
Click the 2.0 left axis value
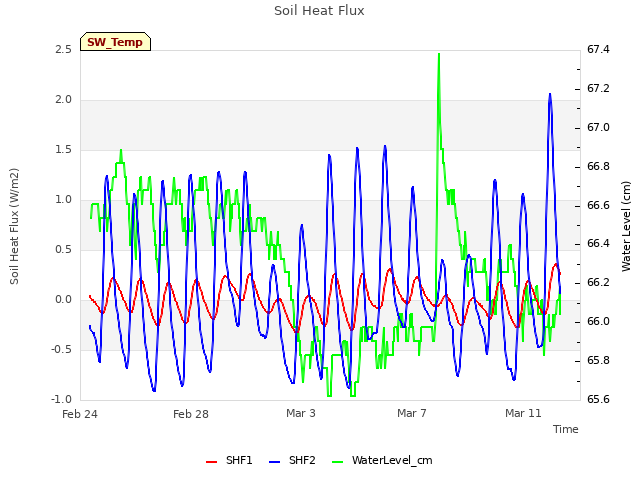click(x=64, y=100)
